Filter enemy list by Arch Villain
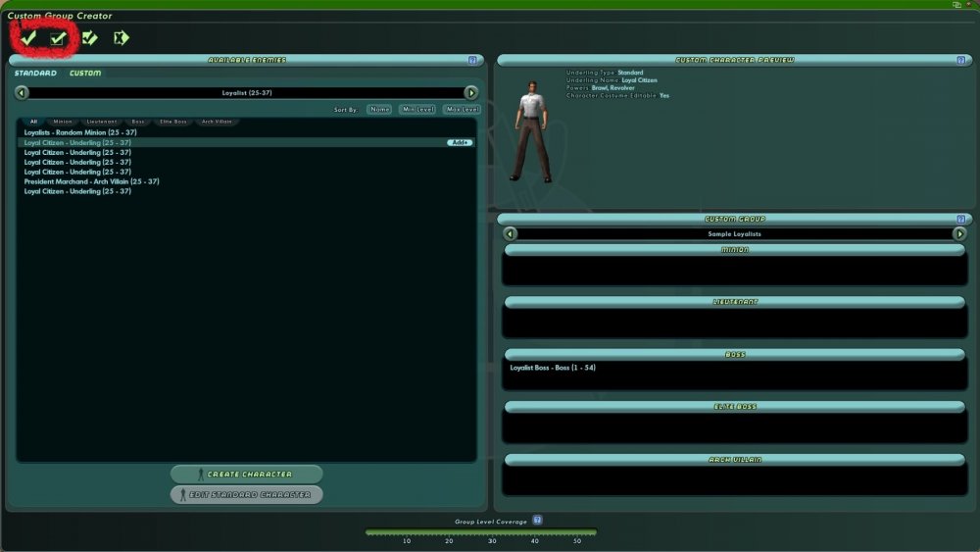The width and height of the screenshot is (980, 552). click(x=216, y=122)
